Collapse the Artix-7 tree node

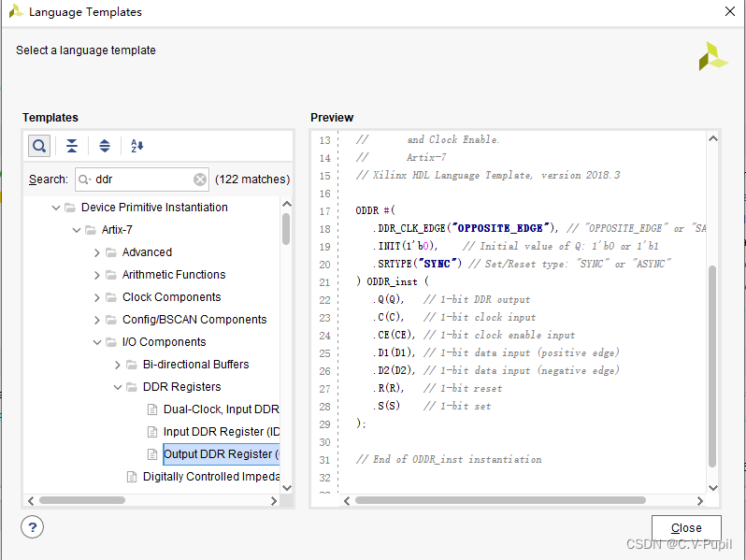(76, 230)
